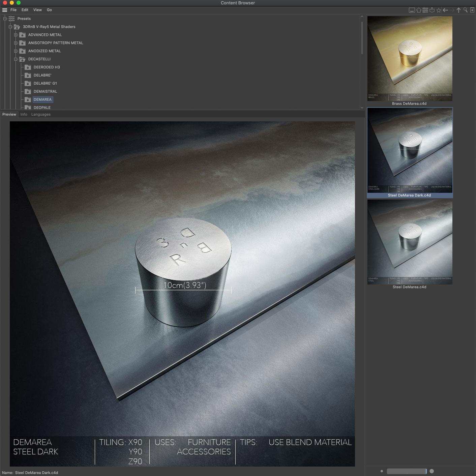Click the large thumbnail size dot icon

pyautogui.click(x=432, y=471)
